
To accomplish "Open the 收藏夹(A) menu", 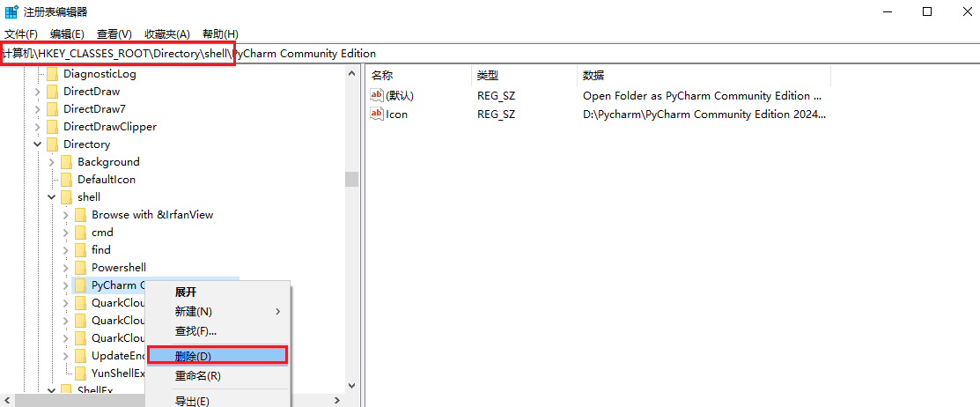I will (166, 33).
